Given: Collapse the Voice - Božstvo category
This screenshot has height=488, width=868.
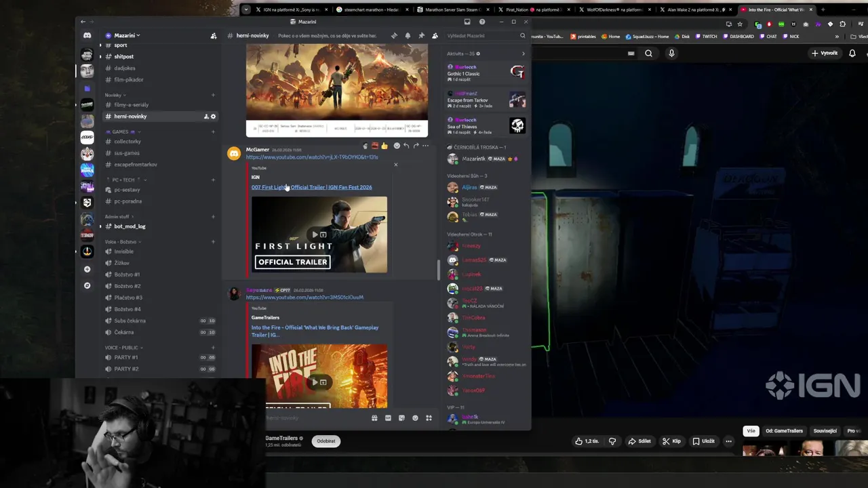Looking at the screenshot, I should (123, 242).
